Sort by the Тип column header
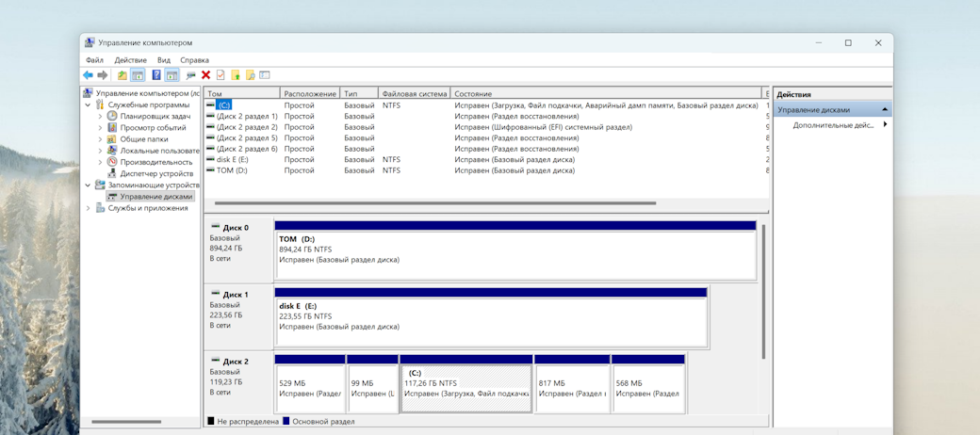This screenshot has height=435, width=980. [x=359, y=93]
